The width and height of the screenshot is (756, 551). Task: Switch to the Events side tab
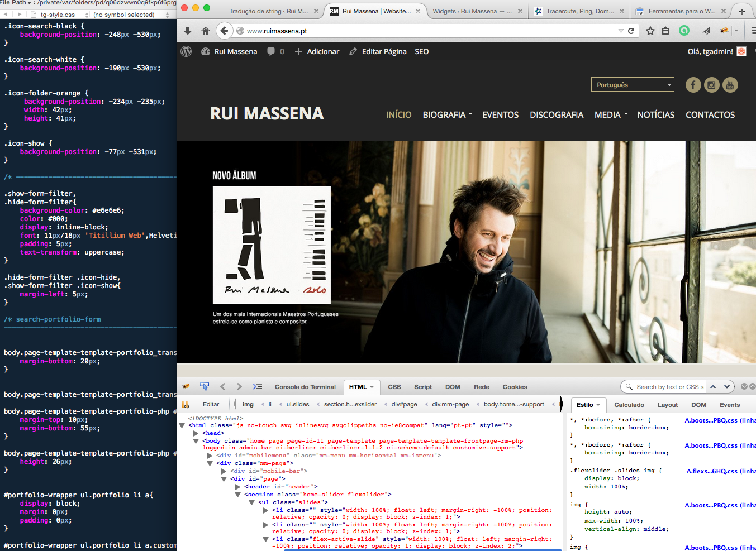coord(730,405)
